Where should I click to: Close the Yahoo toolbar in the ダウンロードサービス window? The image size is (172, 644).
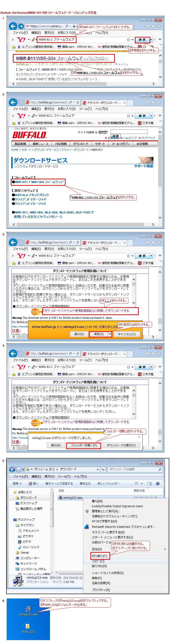(13, 116)
